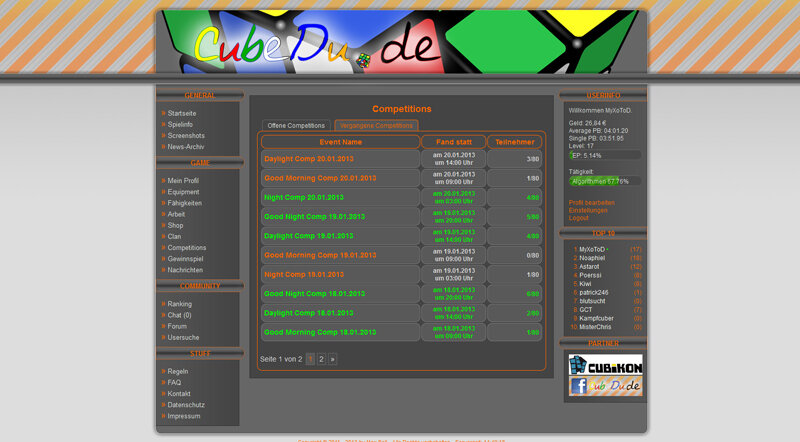Open Competitions in sidebar
Viewport: 800px width, 442px height.
(x=187, y=248)
